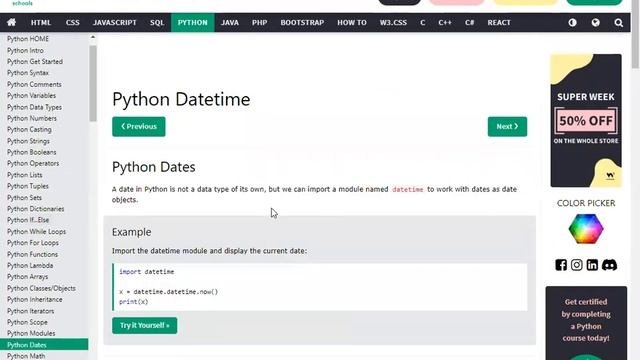This screenshot has height=360, width=640.
Task: Open the Get certified Python course banner
Action: click(x=586, y=322)
